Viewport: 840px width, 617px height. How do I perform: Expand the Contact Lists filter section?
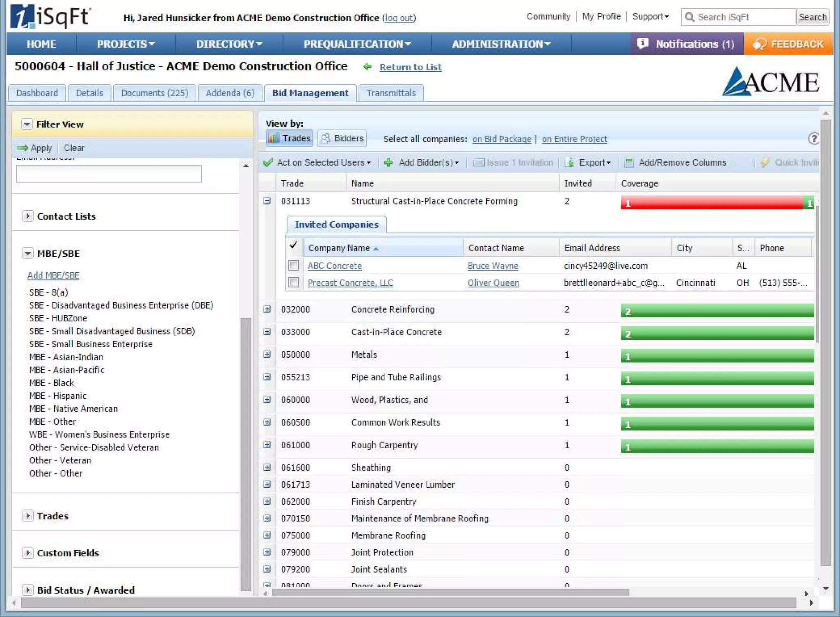[27, 216]
